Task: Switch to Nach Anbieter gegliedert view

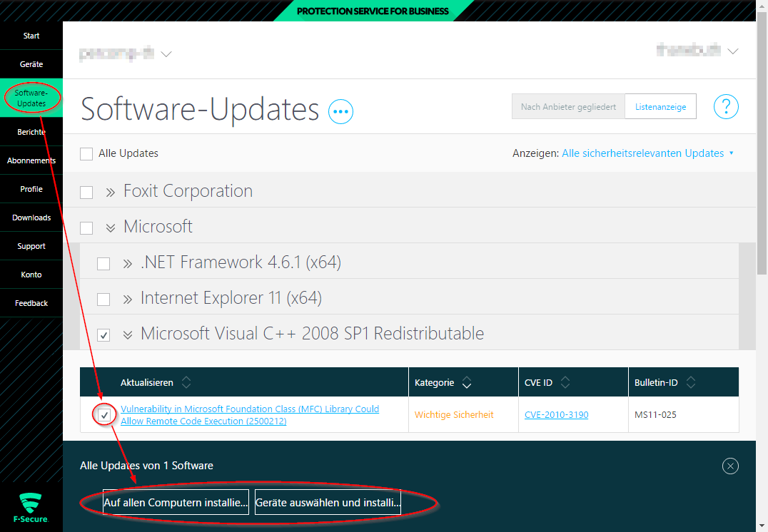Action: (x=568, y=107)
